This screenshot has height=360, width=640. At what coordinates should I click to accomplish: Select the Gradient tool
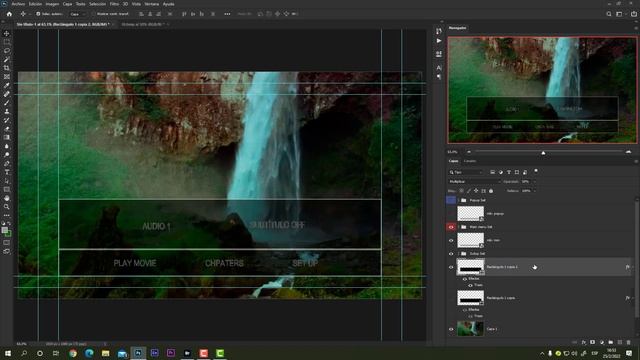(7, 138)
